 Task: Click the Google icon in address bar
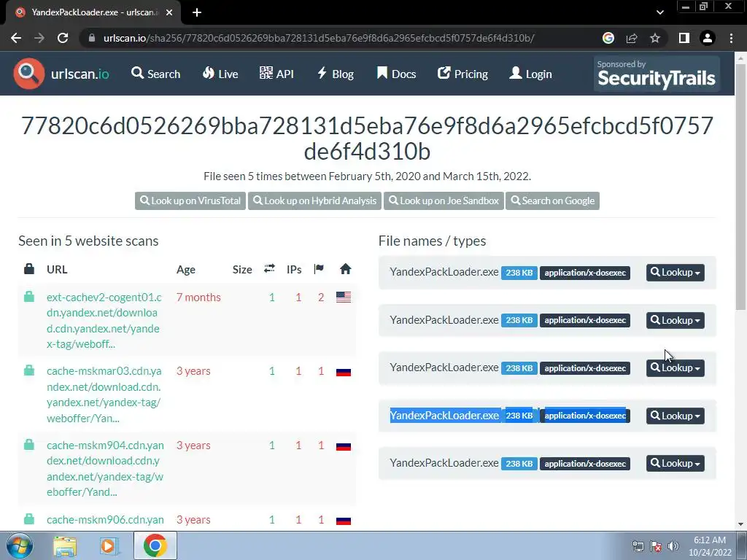(x=608, y=38)
